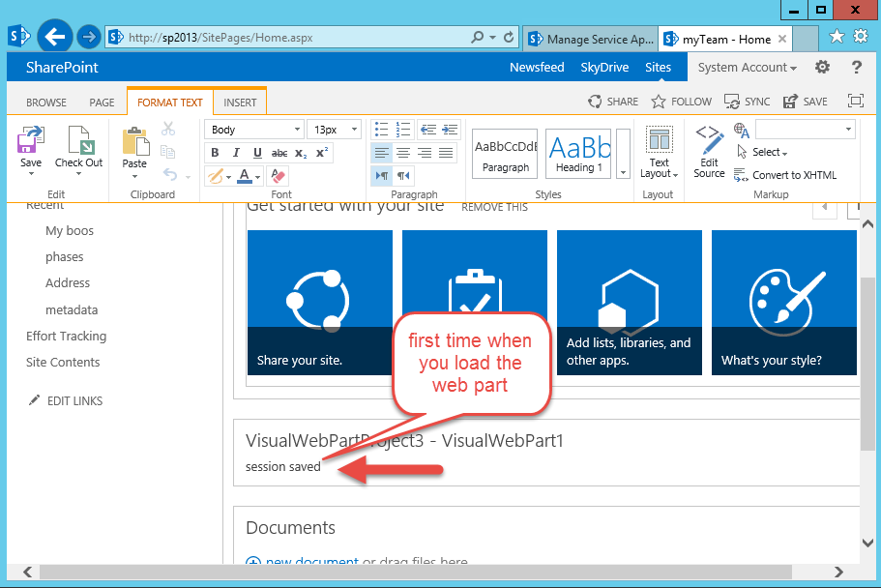Click the Undo arrow icon
The image size is (881, 588).
[x=170, y=175]
